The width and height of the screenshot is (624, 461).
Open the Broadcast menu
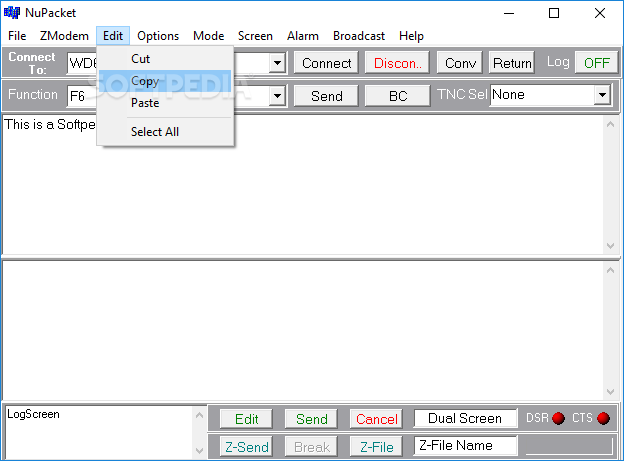click(359, 36)
